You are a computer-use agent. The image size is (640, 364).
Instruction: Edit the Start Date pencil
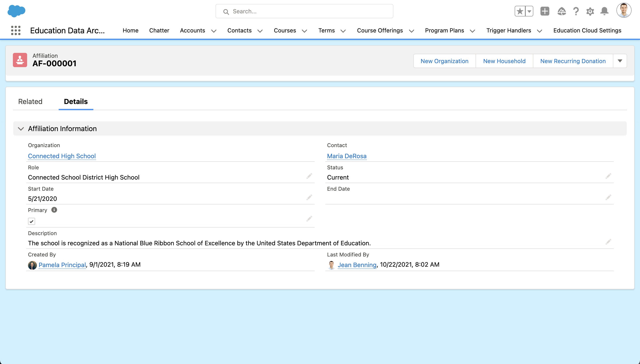(309, 198)
